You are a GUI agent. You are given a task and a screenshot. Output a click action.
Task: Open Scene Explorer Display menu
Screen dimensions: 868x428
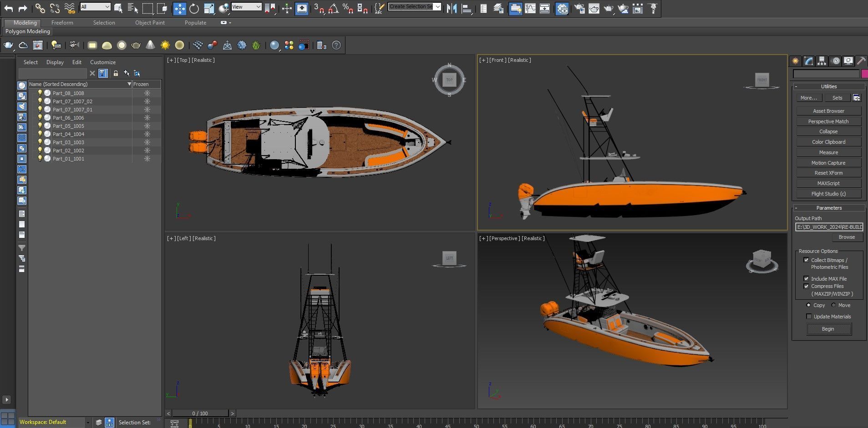pyautogui.click(x=55, y=62)
